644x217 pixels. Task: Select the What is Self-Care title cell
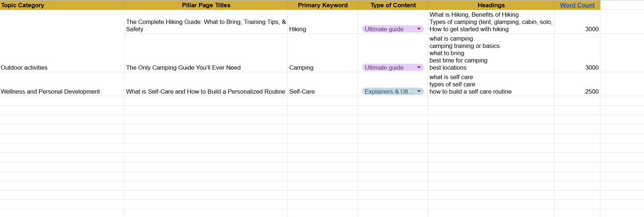[x=206, y=84]
